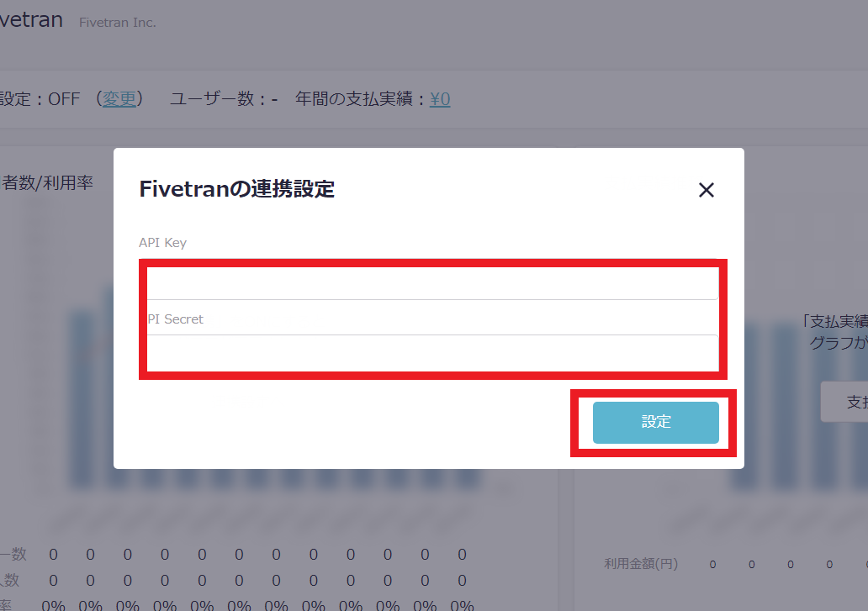Click the Fivetran page heading

[31, 20]
